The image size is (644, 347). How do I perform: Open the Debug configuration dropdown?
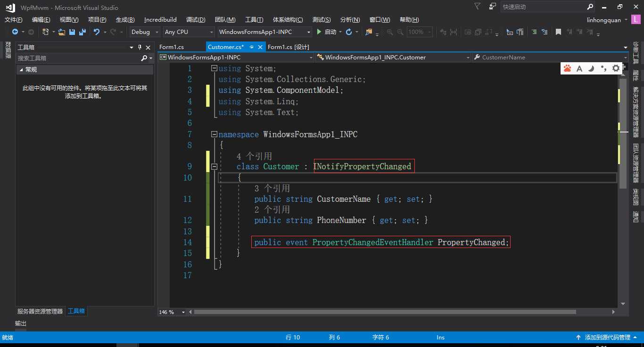tap(144, 32)
